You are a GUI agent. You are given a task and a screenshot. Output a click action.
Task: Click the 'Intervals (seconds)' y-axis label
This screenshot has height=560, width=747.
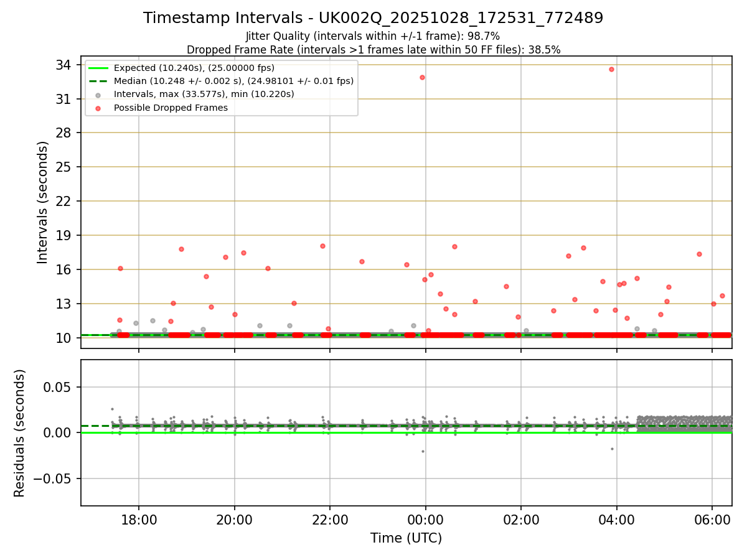coord(43,202)
